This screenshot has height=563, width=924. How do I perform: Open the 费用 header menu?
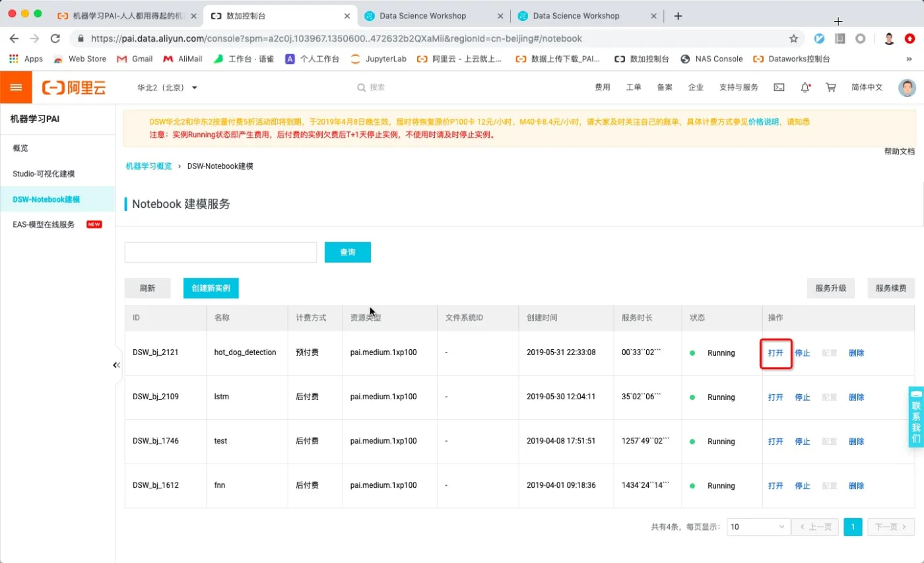click(603, 87)
